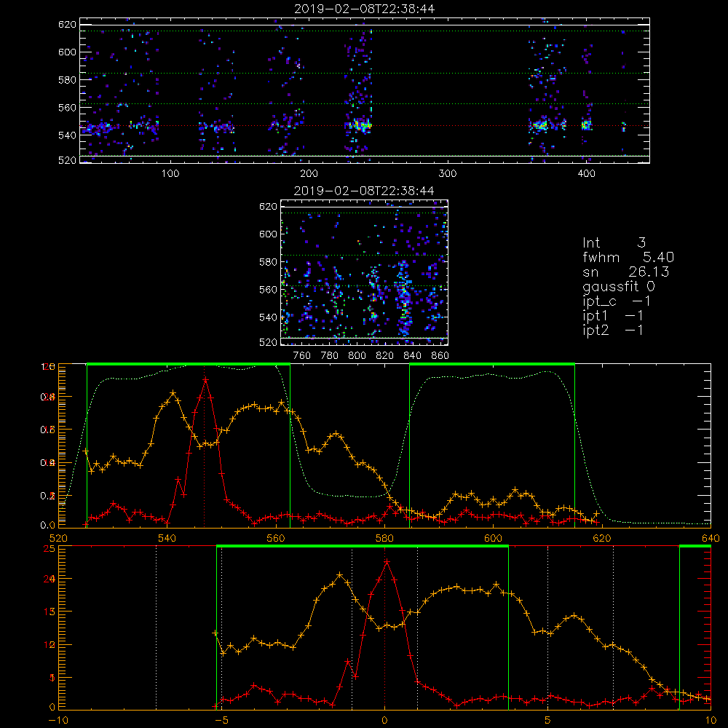Screen dimensions: 728x728
Task: Click the 840 x-axis label of middle image
Action: click(x=412, y=356)
